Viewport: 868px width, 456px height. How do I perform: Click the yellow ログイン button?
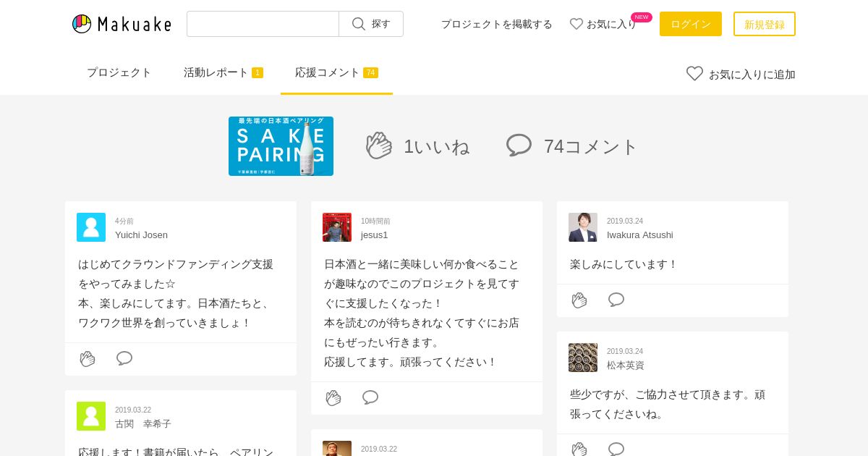pos(691,24)
